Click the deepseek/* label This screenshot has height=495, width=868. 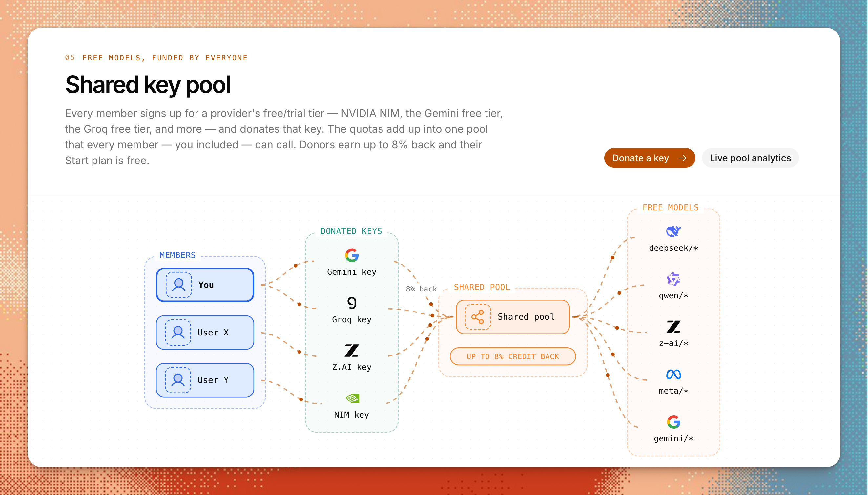(673, 248)
